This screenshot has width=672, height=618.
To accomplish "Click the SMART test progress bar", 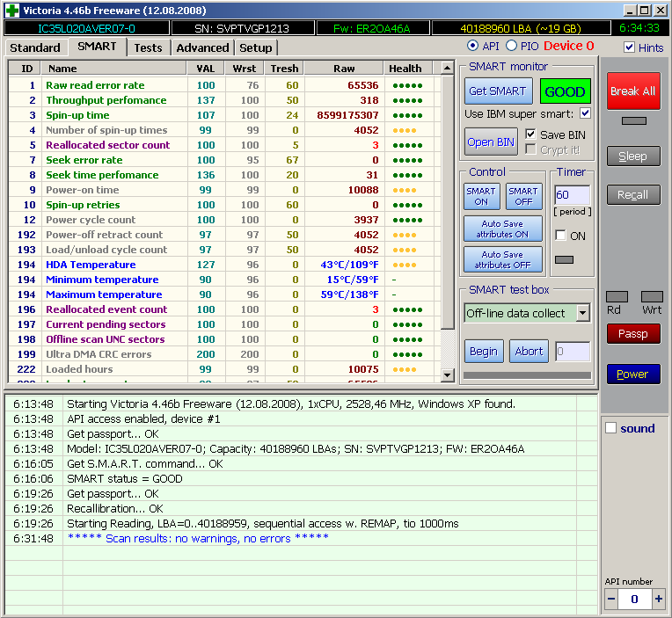I will pos(527,375).
